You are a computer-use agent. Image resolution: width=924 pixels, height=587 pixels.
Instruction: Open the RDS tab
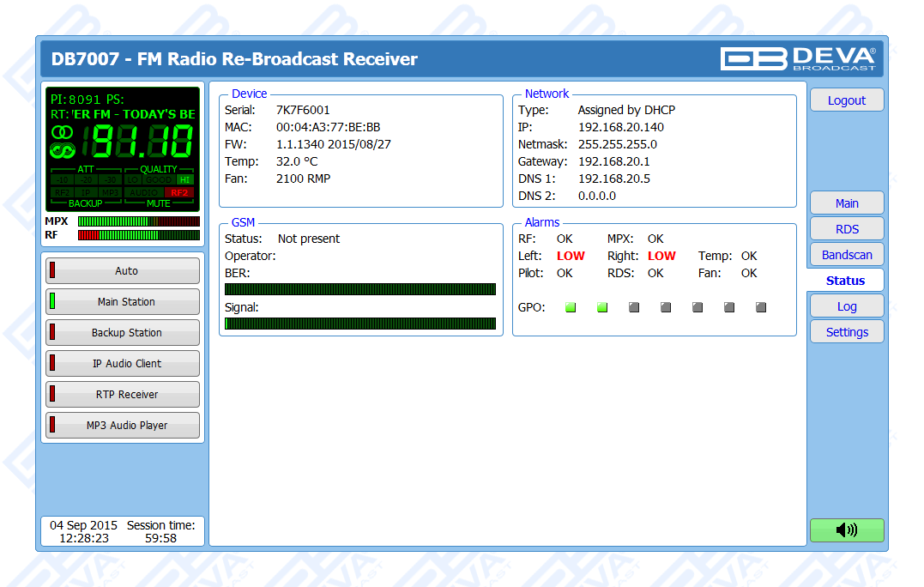coord(846,229)
